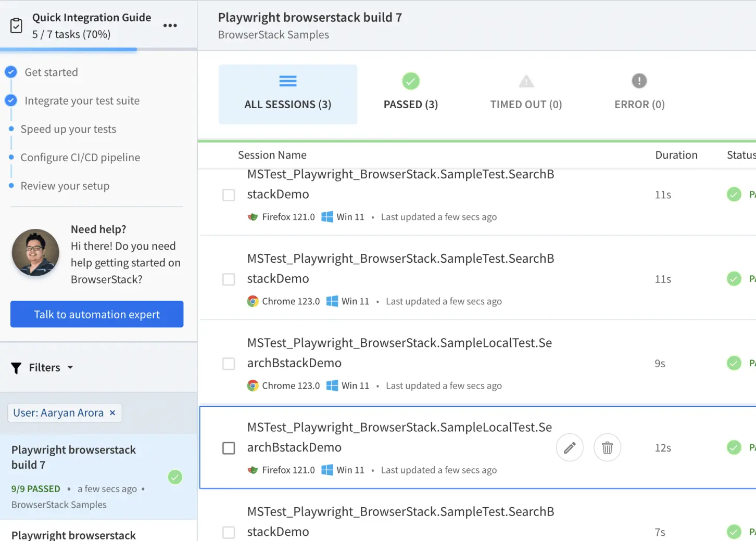This screenshot has width=756, height=541.
Task: Click the Talk to automation expert button
Action: coord(97,314)
